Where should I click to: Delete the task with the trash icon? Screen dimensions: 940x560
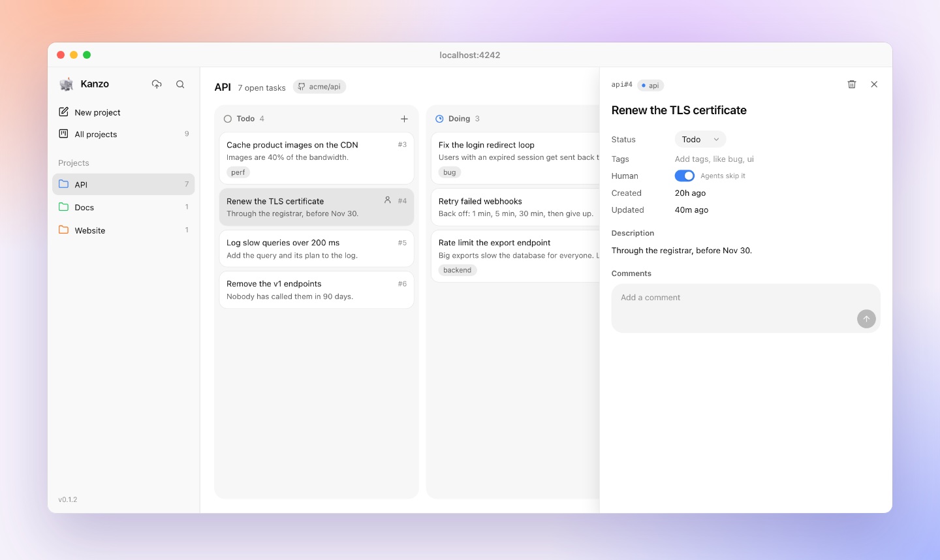tap(852, 84)
